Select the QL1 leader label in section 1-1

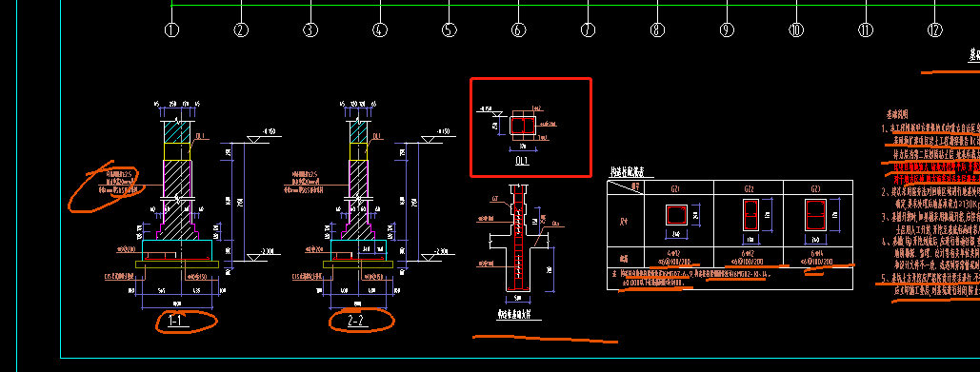201,135
